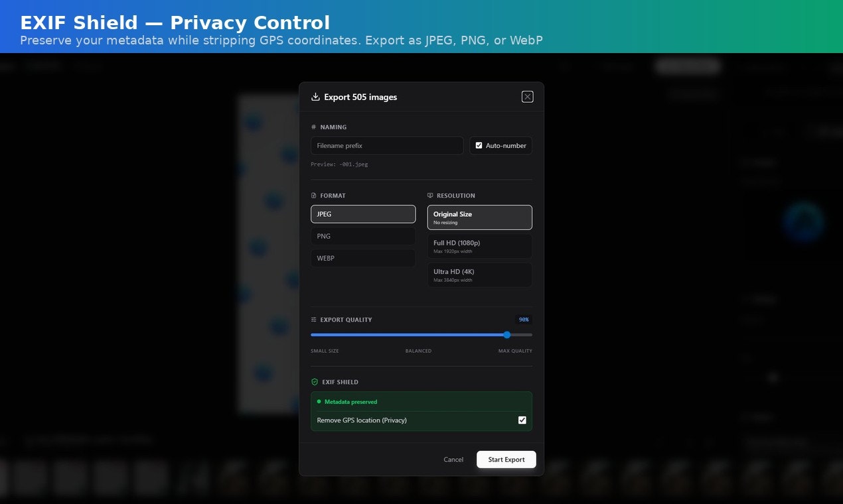Select WEBP export format
The height and width of the screenshot is (504, 843).
point(363,258)
